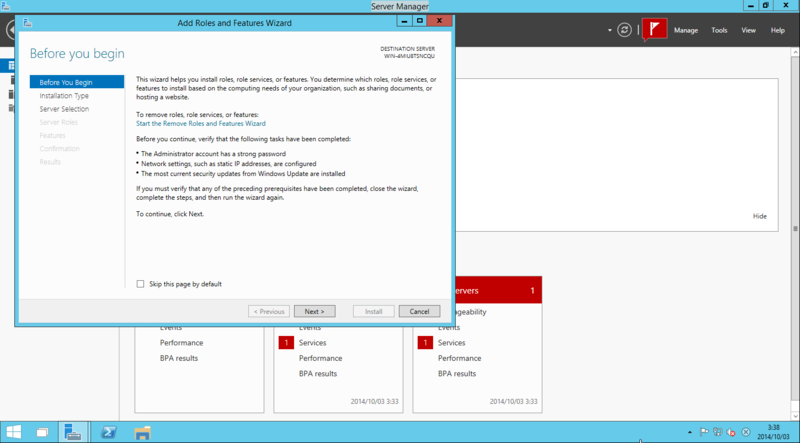
Task: Click the red Services badge in middle tile
Action: point(286,342)
